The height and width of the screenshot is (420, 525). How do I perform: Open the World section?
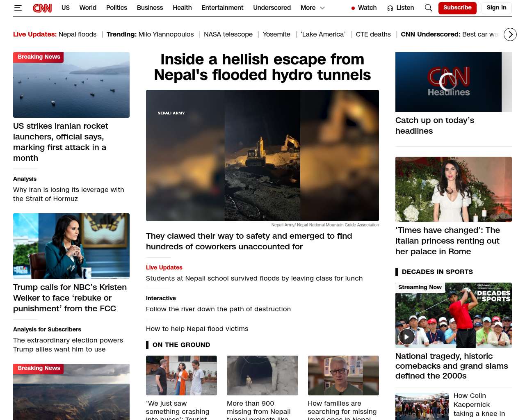point(88,8)
